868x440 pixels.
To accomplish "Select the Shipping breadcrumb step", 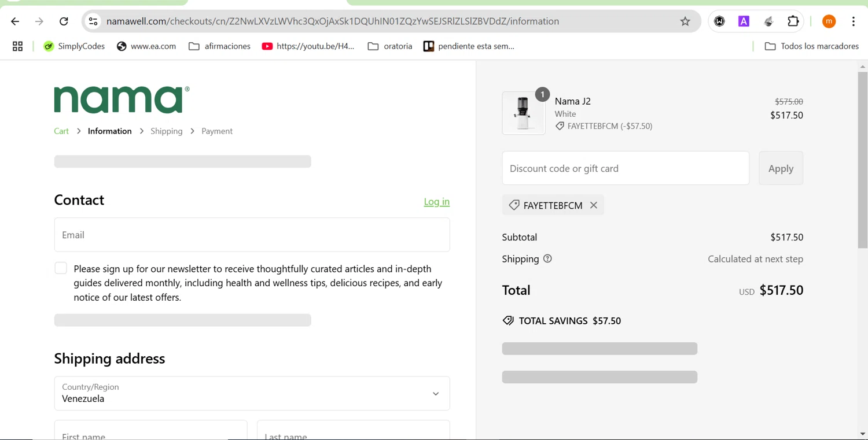I will click(x=167, y=131).
